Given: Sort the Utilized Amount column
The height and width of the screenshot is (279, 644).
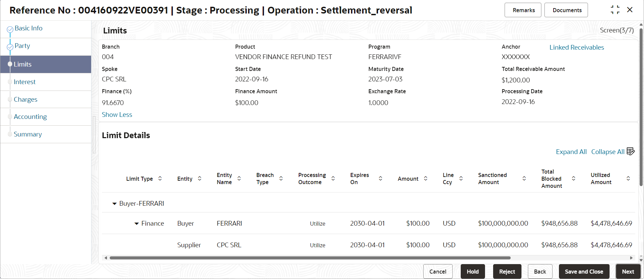Looking at the screenshot, I should tap(628, 179).
